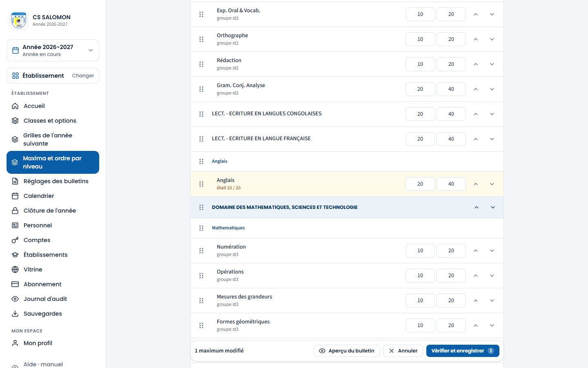Edit first max field of Rédaction row
Image resolution: width=588 pixels, height=368 pixels.
click(x=420, y=64)
